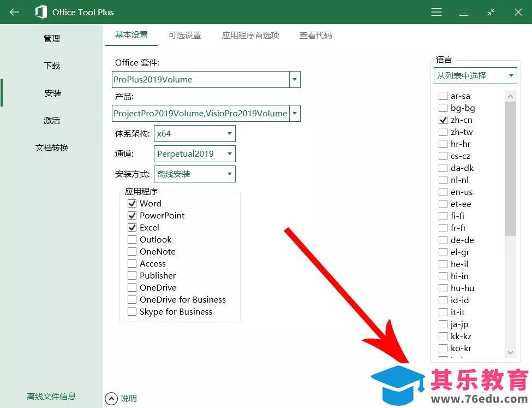Go to 下载 in the sidebar

coord(52,66)
